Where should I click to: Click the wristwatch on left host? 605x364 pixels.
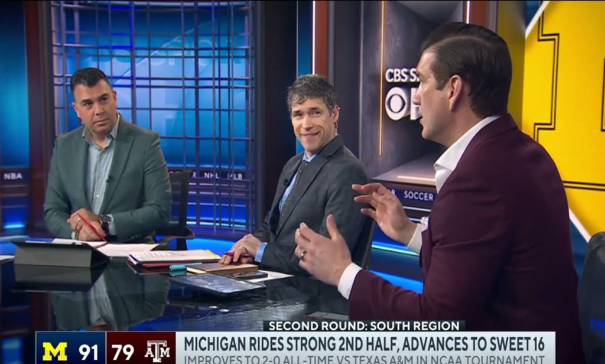click(x=105, y=223)
